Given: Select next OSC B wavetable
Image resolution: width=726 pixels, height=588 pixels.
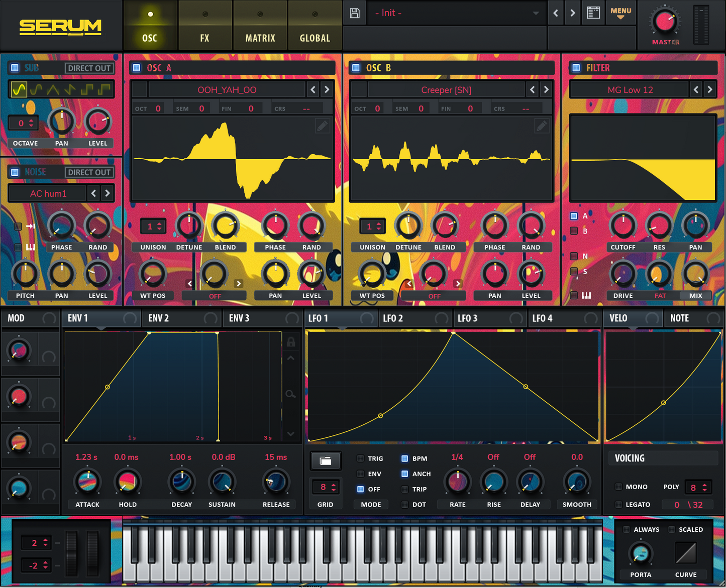Looking at the screenshot, I should tap(546, 90).
